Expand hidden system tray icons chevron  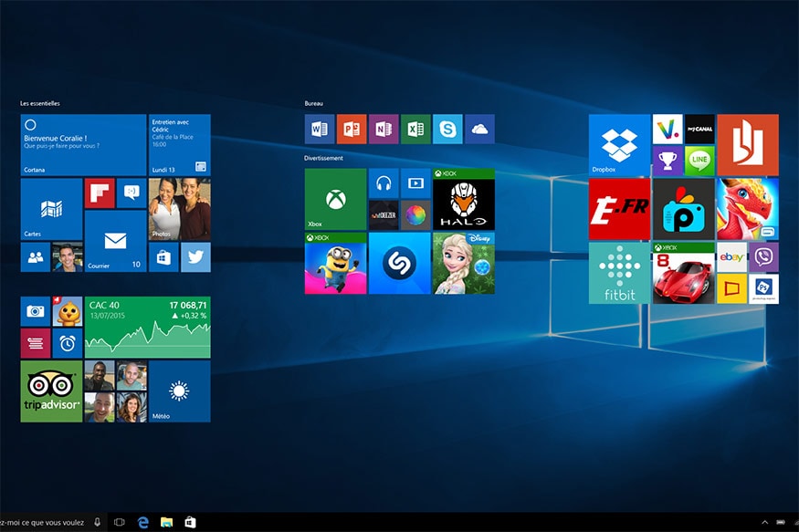[x=765, y=522]
